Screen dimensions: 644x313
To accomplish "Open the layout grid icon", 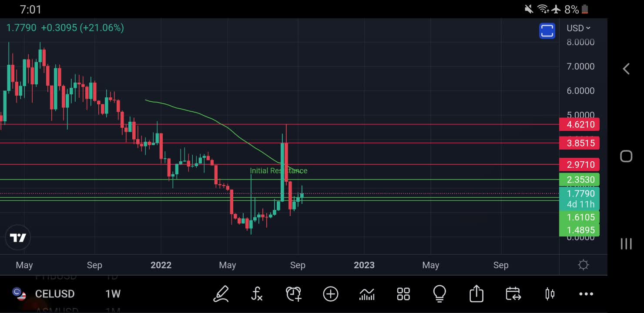I will tap(403, 294).
